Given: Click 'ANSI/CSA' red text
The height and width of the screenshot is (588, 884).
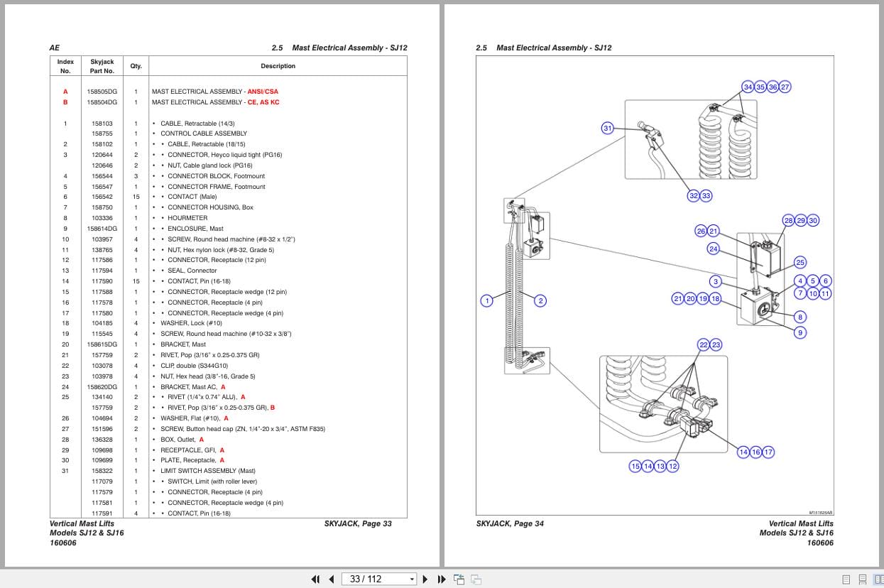Looking at the screenshot, I should [263, 92].
